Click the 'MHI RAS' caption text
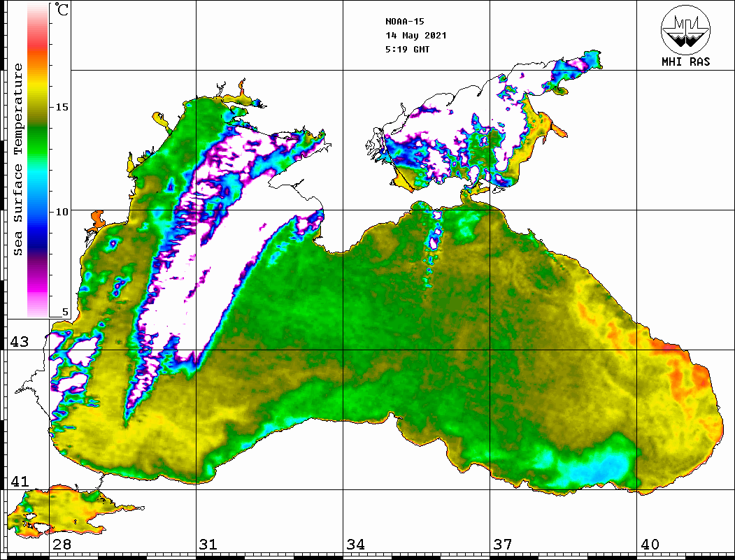This screenshot has width=735, height=560. tap(686, 62)
